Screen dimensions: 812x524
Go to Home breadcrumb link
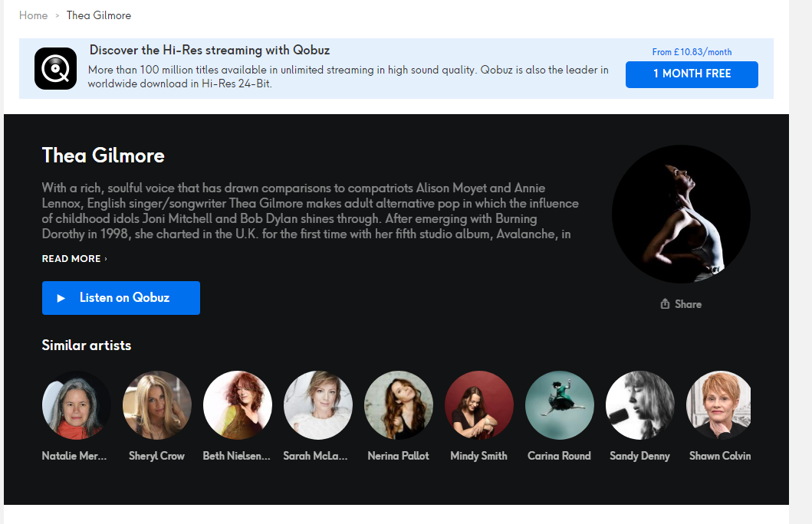pos(33,15)
